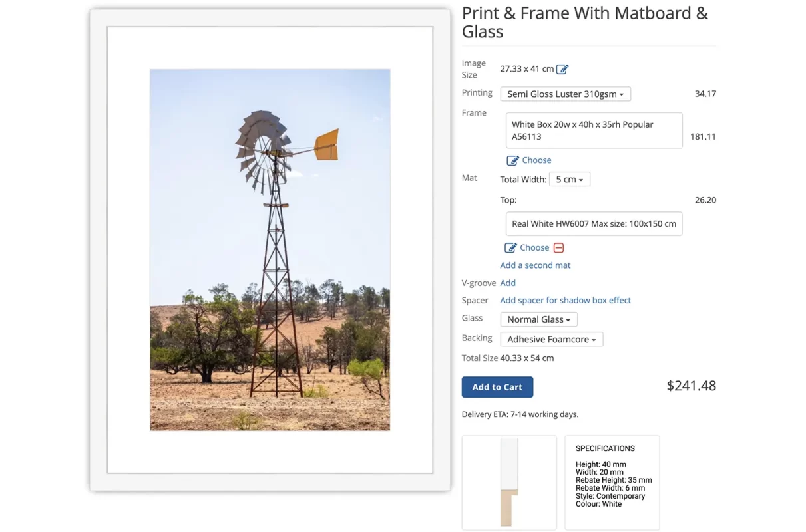Click the mat Choose link
Screen dimensions: 806x532
coord(534,248)
